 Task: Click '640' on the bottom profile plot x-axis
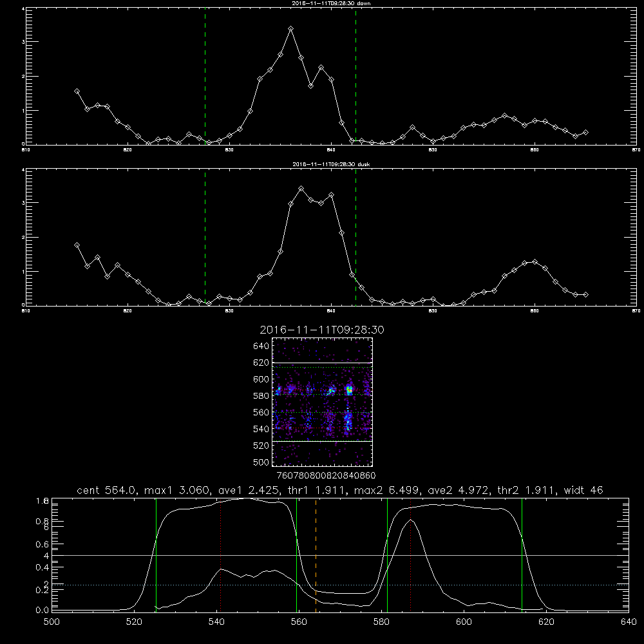click(629, 622)
